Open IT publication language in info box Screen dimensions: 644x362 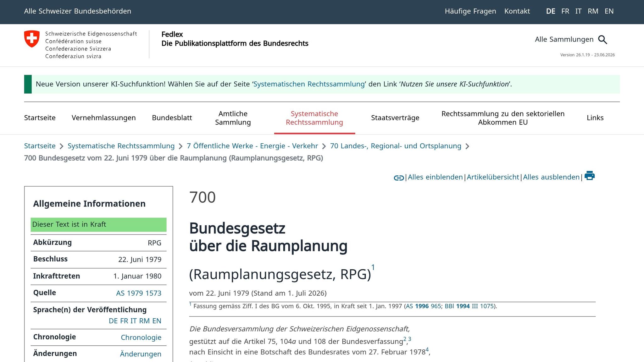point(134,321)
